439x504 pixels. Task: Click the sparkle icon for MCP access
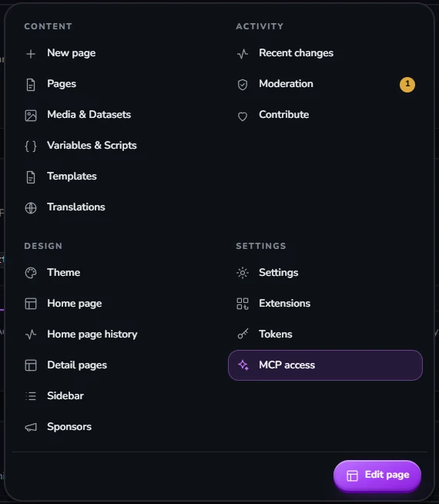click(x=243, y=365)
